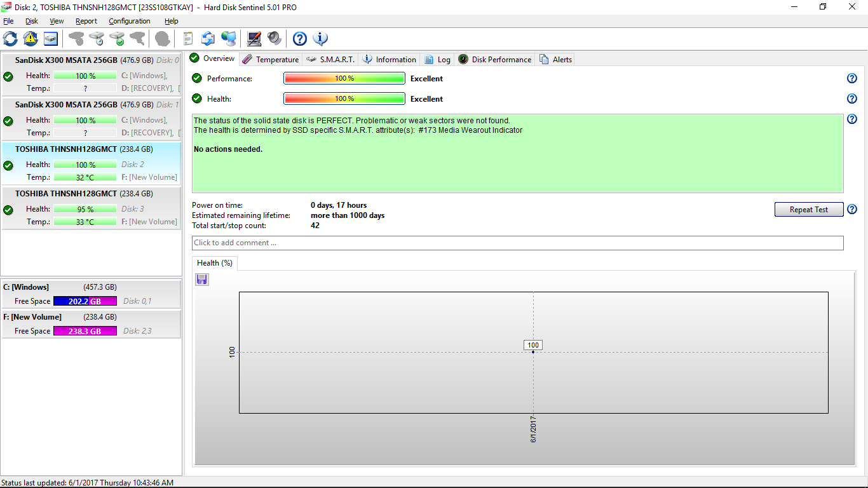This screenshot has width=868, height=488.
Task: Click the Health 100 % bar in Overview
Action: [344, 98]
